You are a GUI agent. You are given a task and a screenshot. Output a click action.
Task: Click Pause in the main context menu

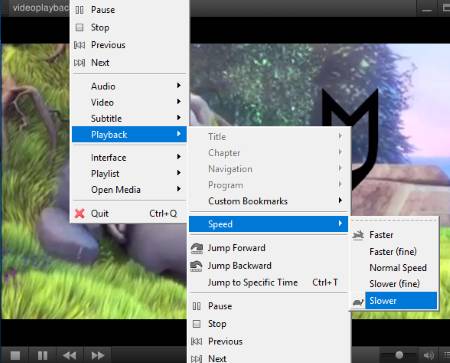129,10
